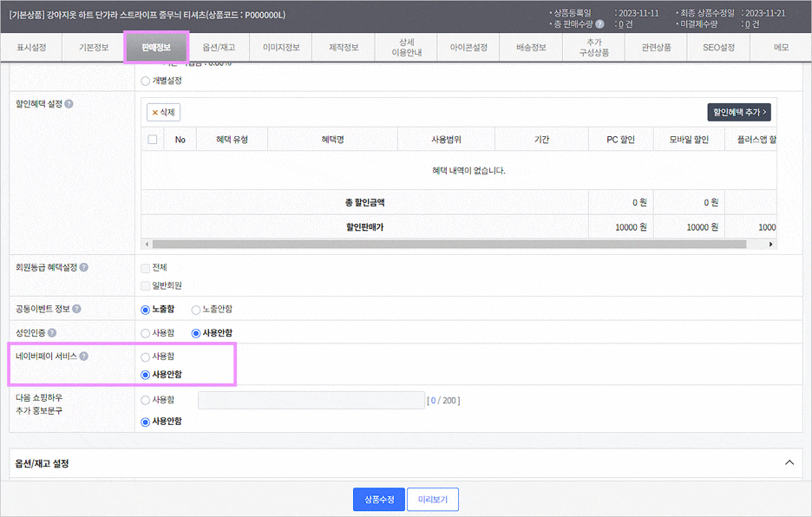Viewport: 812px width, 517px height.
Task: Open help icon for 회원등급 혜택설정
Action: (84, 267)
